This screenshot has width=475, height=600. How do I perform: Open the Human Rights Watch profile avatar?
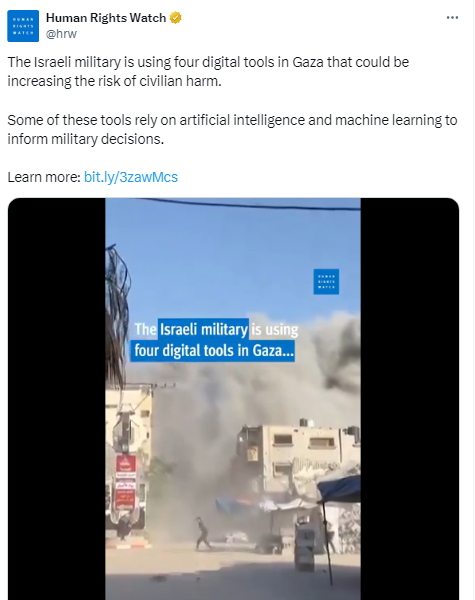point(23,26)
